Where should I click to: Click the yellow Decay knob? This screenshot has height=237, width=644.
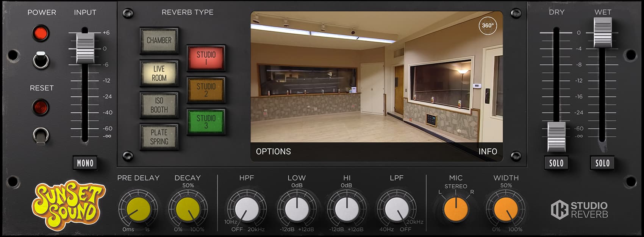pos(188,209)
